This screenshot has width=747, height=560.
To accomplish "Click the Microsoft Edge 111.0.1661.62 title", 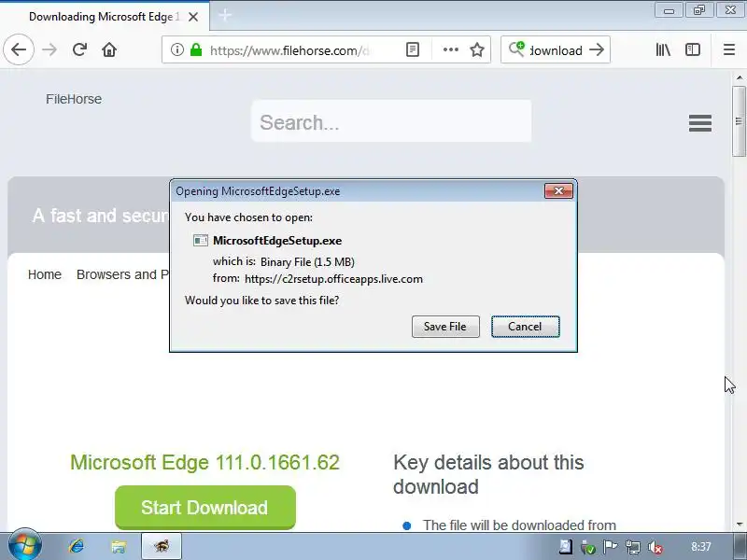I will click(x=204, y=462).
